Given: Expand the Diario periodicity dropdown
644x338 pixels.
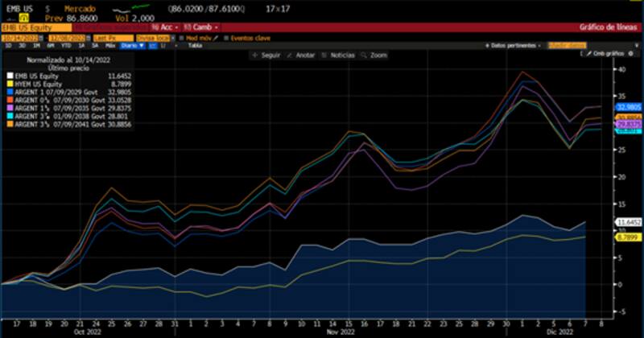Looking at the screenshot, I should (130, 46).
